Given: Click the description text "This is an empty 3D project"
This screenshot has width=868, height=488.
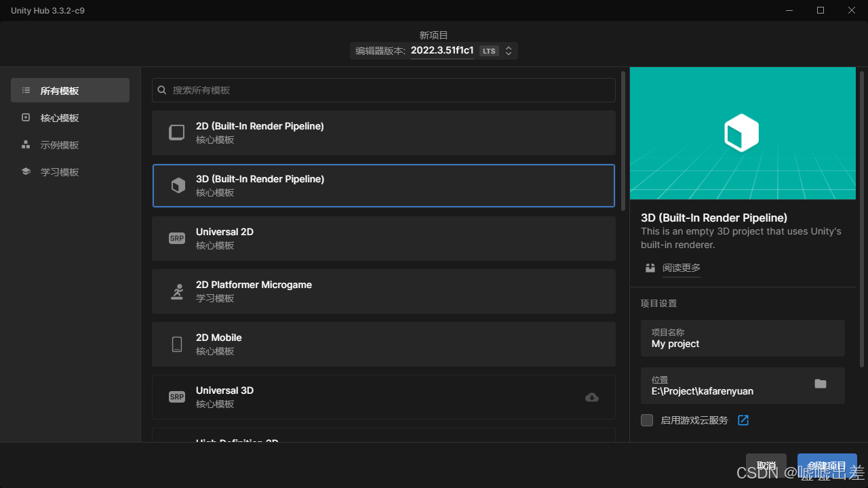Looking at the screenshot, I should (x=741, y=238).
